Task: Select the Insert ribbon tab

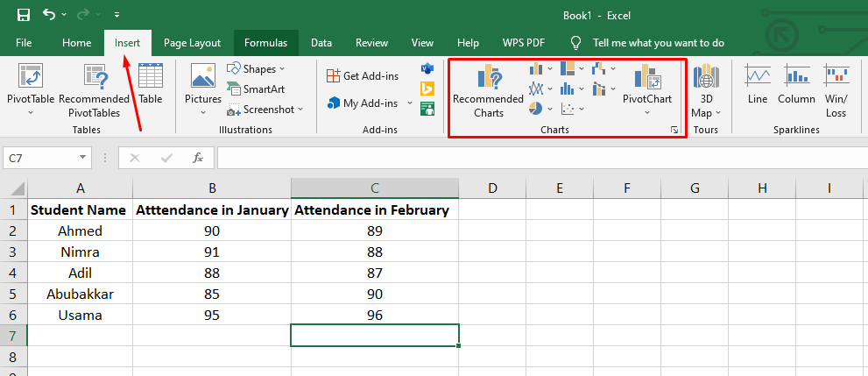Action: coord(127,43)
